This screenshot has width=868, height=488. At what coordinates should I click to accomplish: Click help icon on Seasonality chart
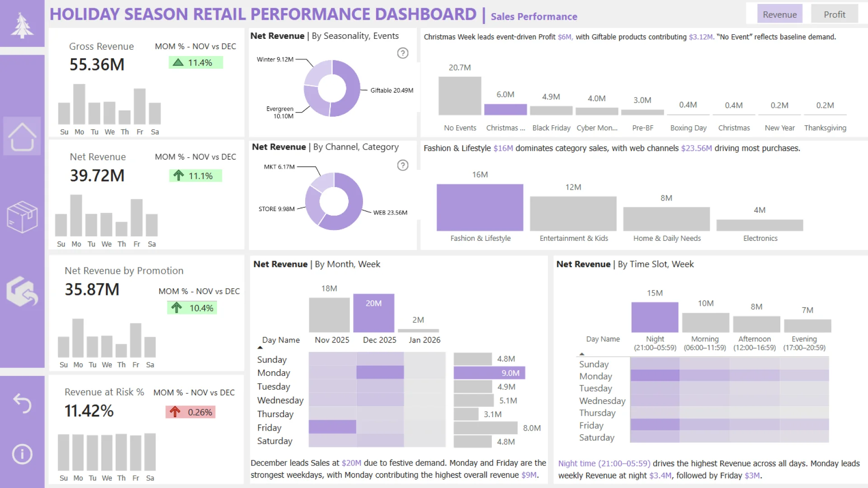click(x=402, y=53)
